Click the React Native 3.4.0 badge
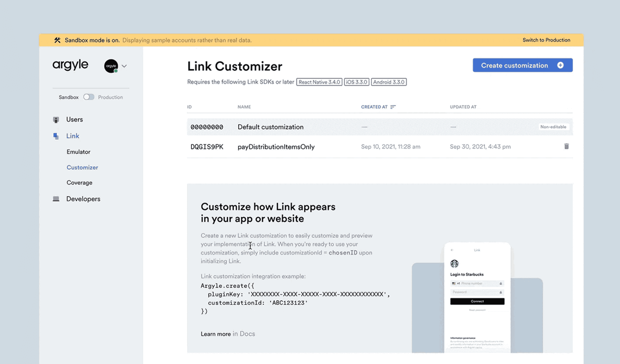This screenshot has height=364, width=620. [x=319, y=82]
